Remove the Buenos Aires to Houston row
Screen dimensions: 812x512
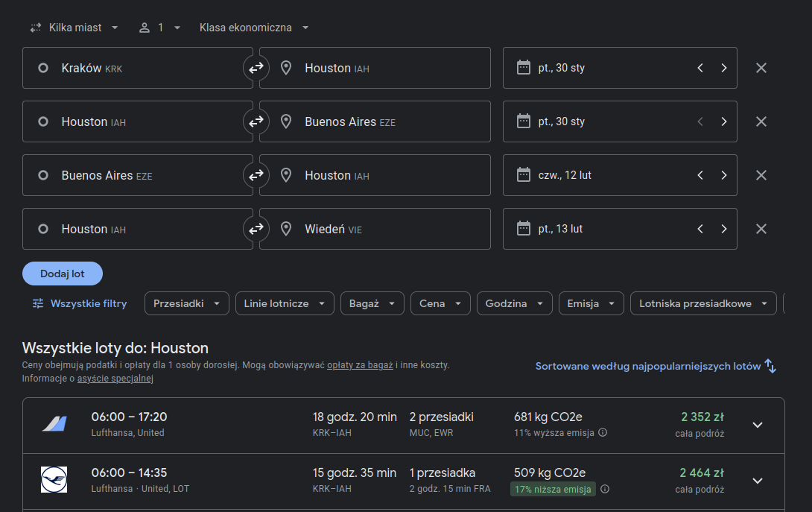(x=761, y=175)
